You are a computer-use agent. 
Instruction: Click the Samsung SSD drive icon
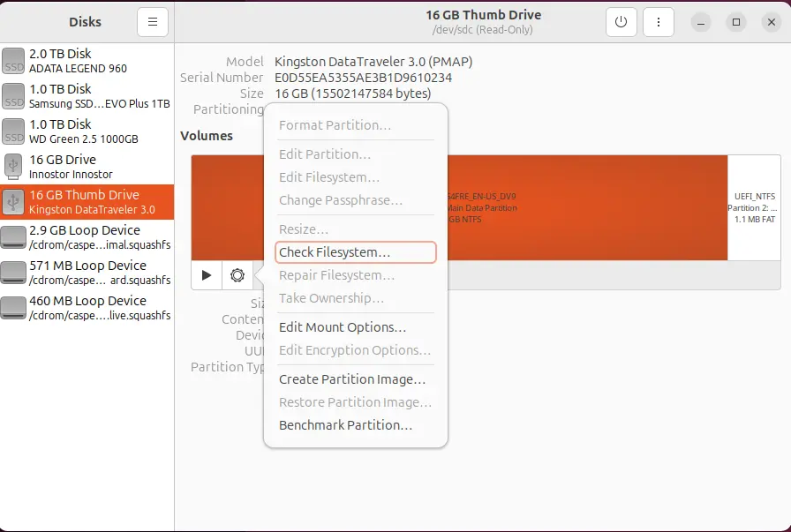point(13,96)
